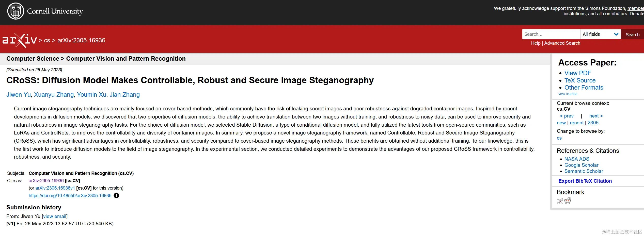Open the Semantic Scholar link
Screen dimensions: 644x236
[x=584, y=171]
